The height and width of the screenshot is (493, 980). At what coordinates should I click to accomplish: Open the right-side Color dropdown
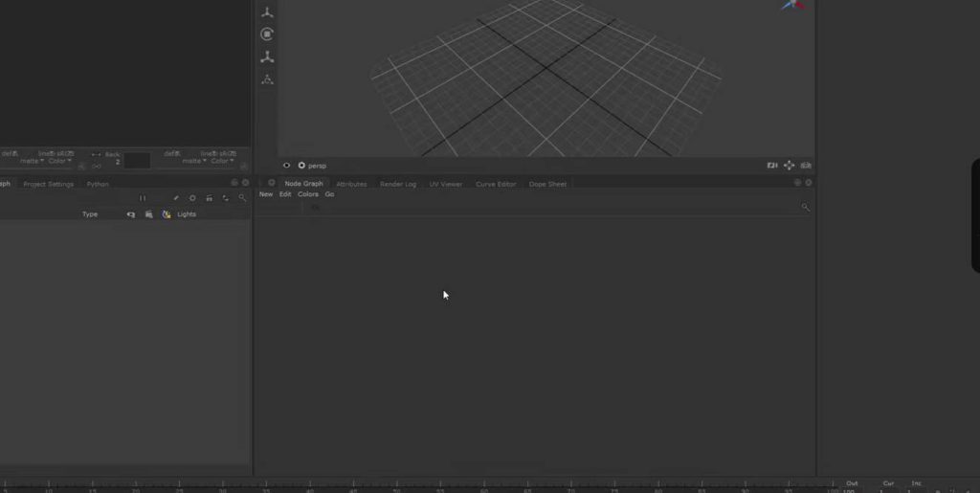point(222,161)
